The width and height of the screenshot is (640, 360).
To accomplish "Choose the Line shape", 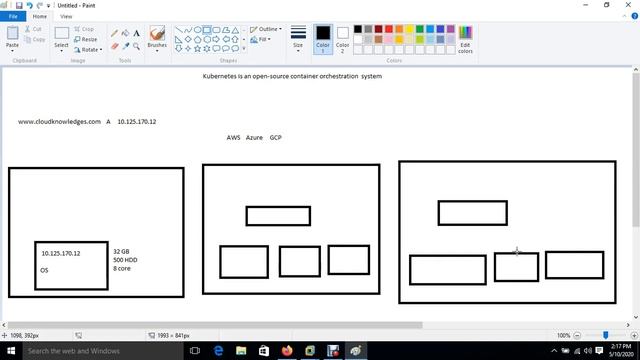I will 178,30.
